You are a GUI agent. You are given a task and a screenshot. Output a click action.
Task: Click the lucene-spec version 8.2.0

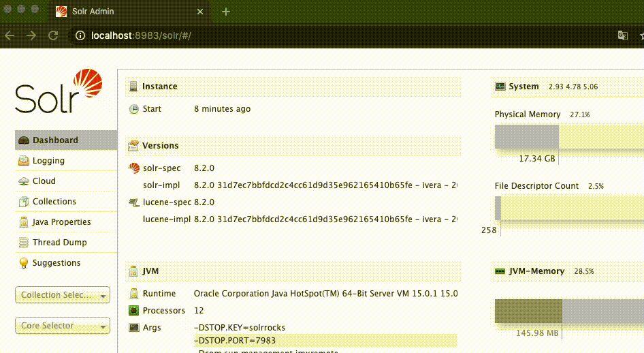(x=204, y=202)
